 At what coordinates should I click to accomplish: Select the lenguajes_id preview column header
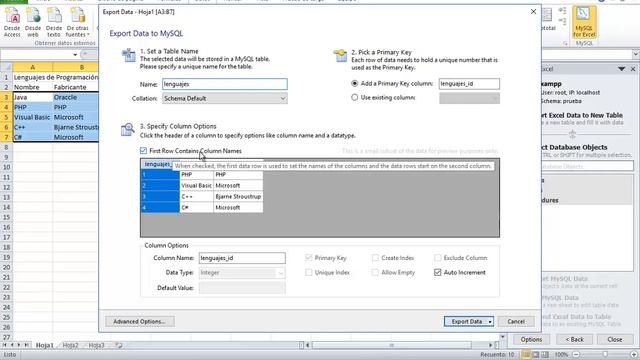point(157,164)
